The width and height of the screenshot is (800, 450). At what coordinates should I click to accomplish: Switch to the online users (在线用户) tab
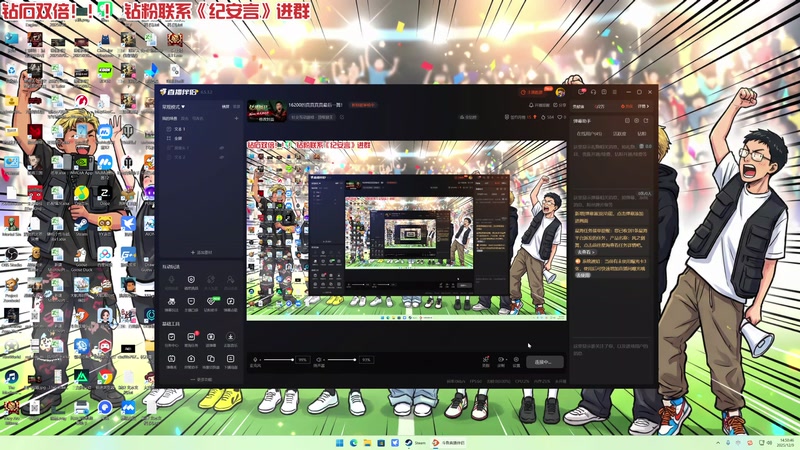(x=589, y=134)
